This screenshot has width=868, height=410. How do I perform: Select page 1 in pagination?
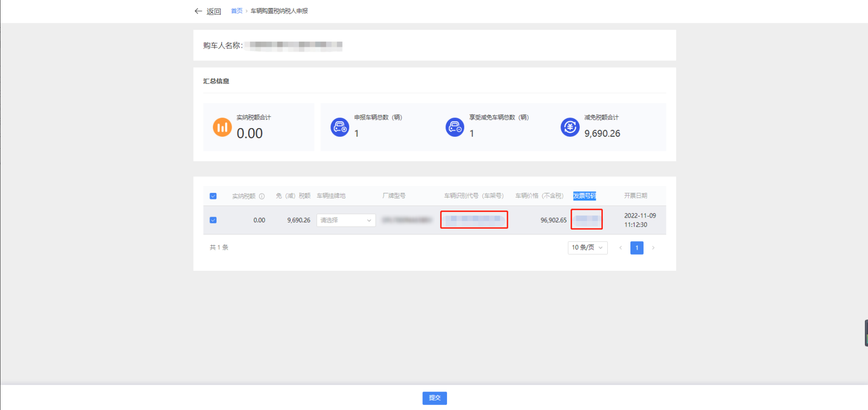(636, 248)
